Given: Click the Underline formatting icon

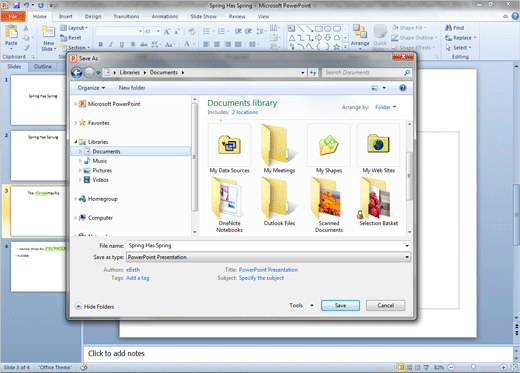Looking at the screenshot, I should click(122, 44).
